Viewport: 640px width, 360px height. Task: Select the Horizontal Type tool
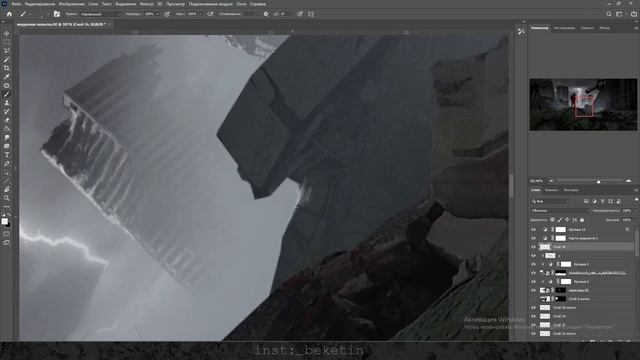pos(7,155)
